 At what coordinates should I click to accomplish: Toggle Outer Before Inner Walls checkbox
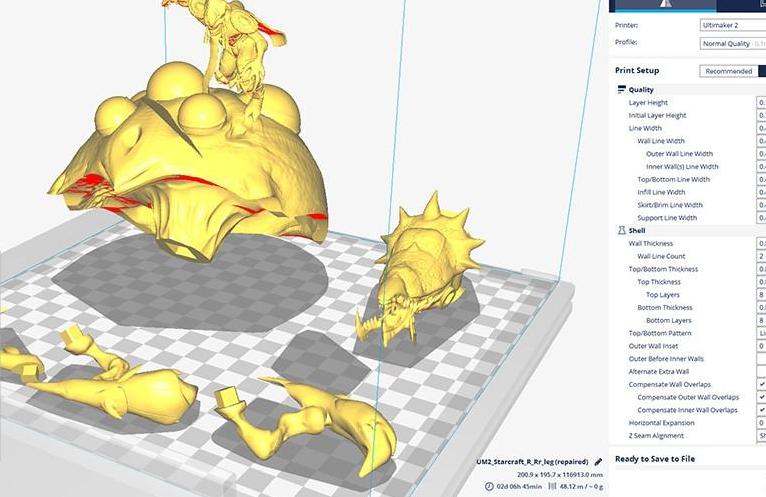pos(761,359)
